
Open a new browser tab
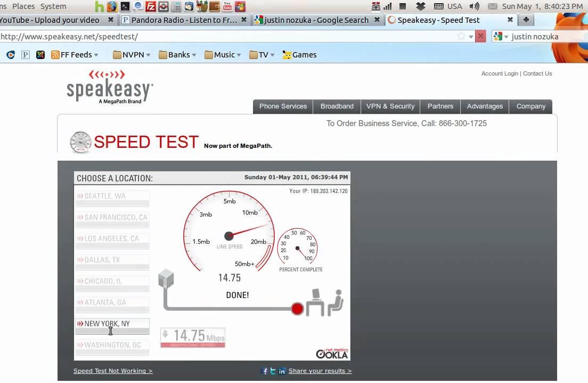[x=526, y=20]
